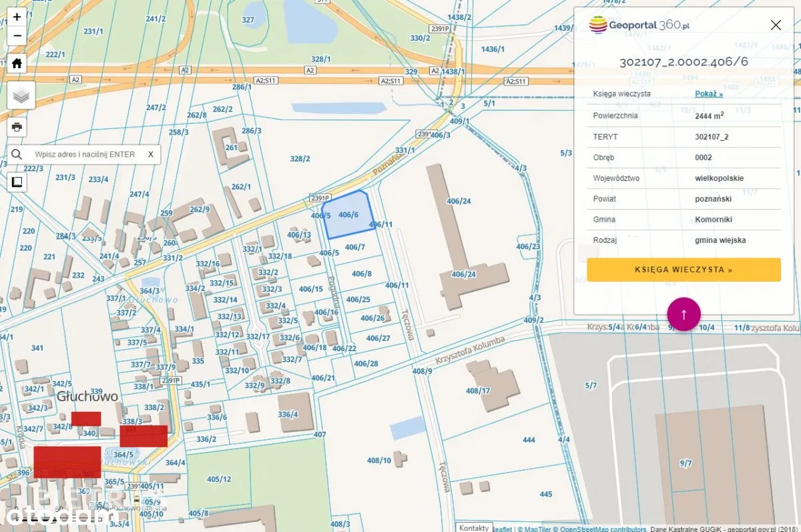Click parcel 406/24 on the map
Screen dimensions: 801x532
tap(459, 201)
